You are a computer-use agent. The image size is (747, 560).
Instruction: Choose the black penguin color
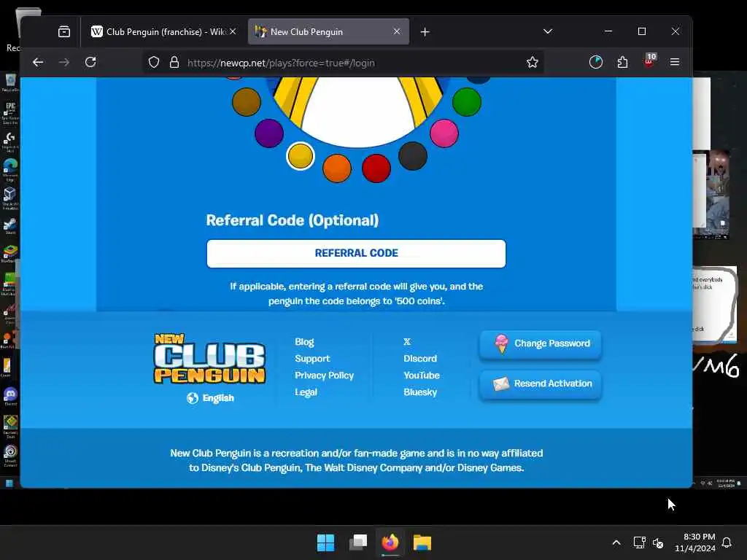click(413, 156)
